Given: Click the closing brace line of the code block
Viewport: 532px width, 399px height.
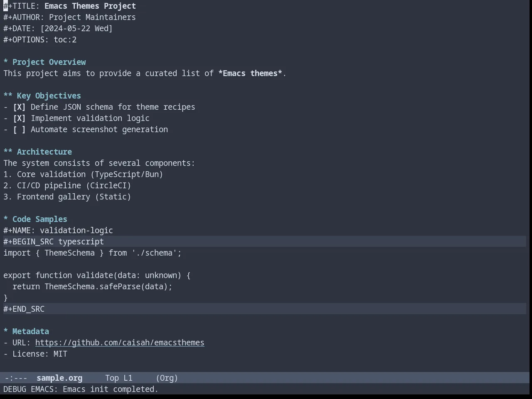Looking at the screenshot, I should [x=5, y=298].
